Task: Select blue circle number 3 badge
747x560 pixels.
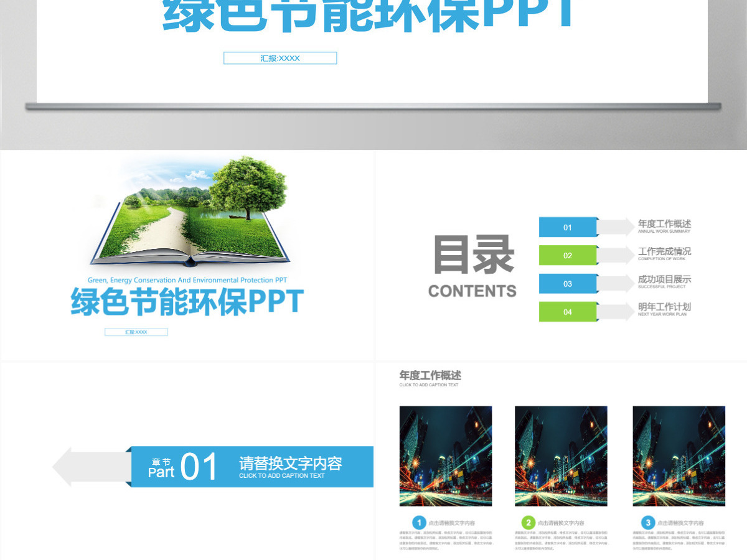Action: pyautogui.click(x=648, y=523)
